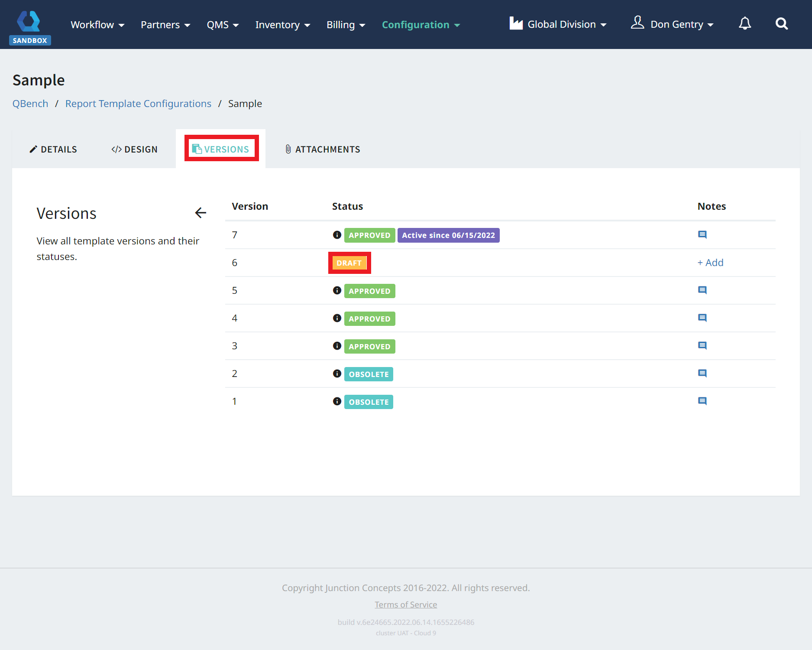Click the back arrow beside Versions heading
The height and width of the screenshot is (650, 812).
pos(201,213)
